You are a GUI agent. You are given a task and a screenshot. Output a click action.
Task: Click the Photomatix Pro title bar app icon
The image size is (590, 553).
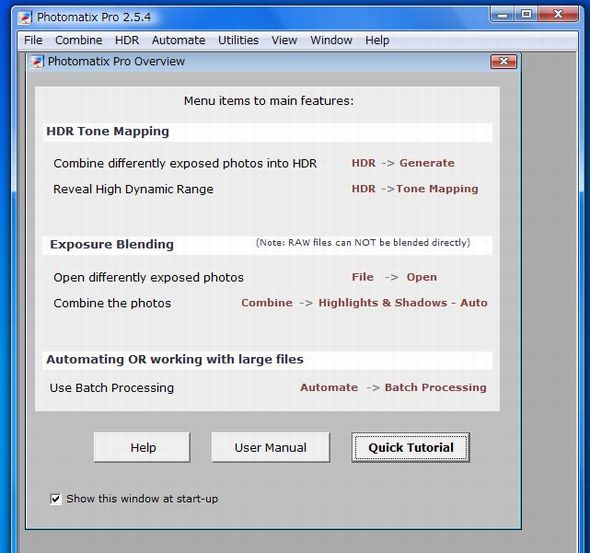(25, 17)
